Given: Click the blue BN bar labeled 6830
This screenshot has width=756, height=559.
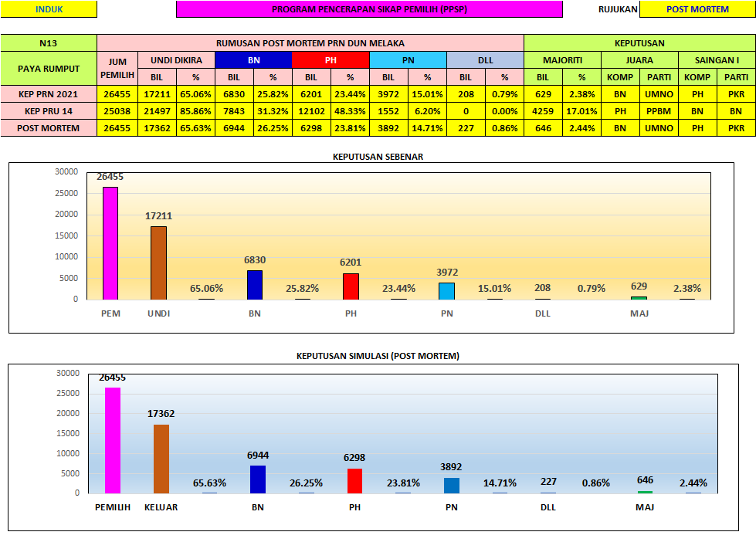Looking at the screenshot, I should [255, 285].
